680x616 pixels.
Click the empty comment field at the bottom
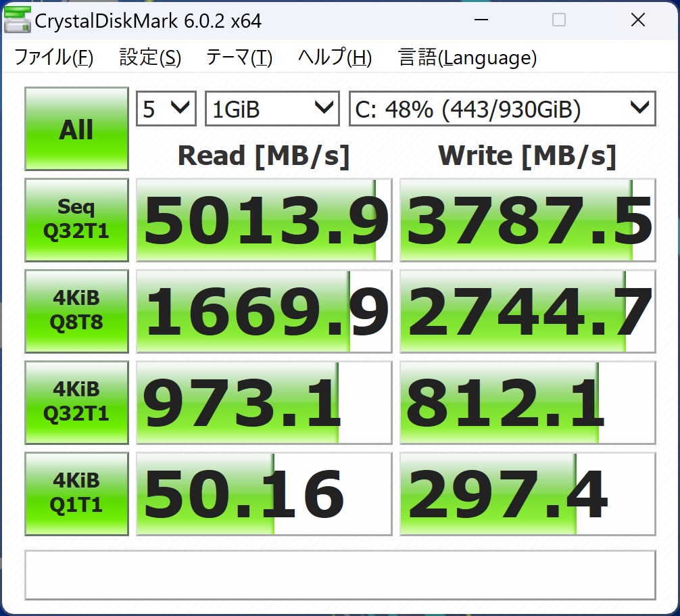(x=340, y=575)
